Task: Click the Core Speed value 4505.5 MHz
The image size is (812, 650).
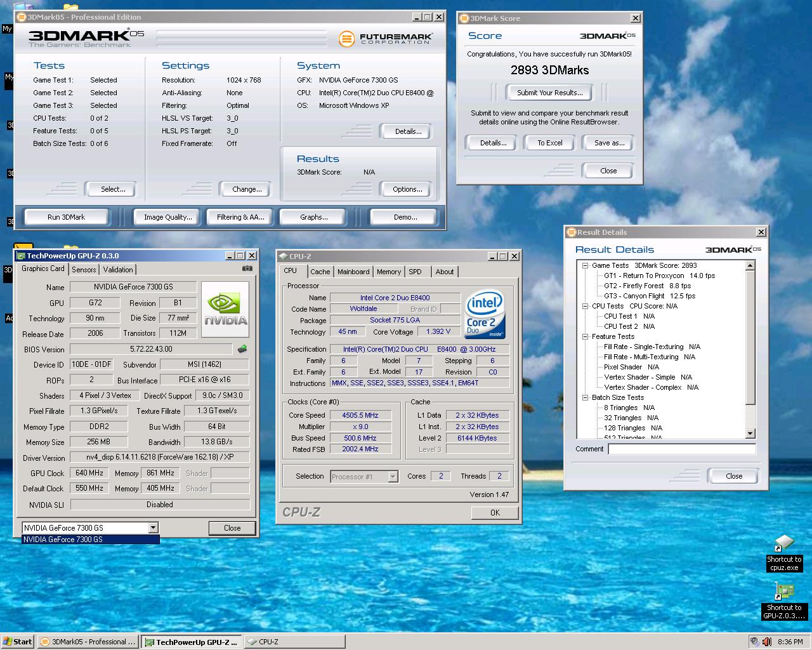Action: point(360,415)
